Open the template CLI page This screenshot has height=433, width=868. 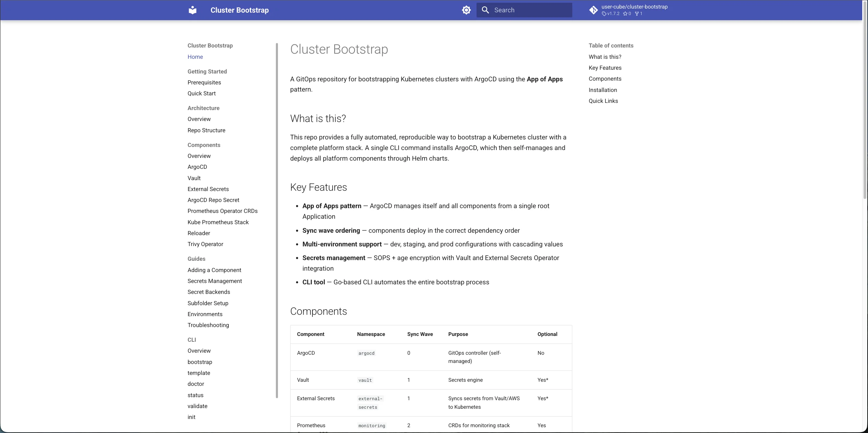199,373
